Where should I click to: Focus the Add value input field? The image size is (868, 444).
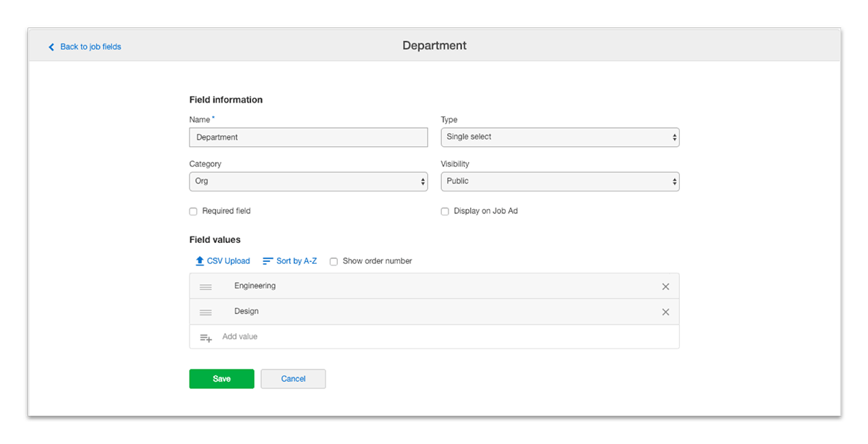click(x=434, y=337)
